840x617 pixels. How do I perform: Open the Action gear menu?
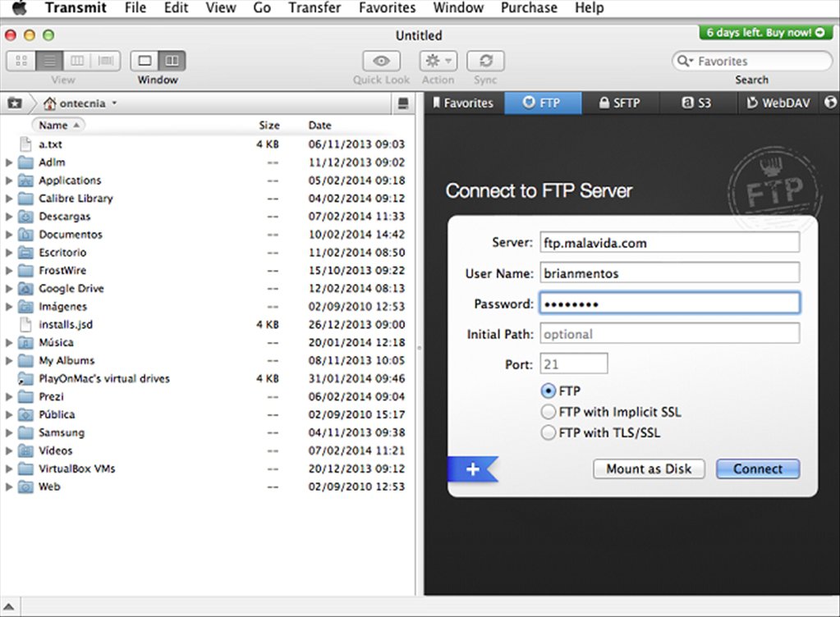tap(438, 61)
